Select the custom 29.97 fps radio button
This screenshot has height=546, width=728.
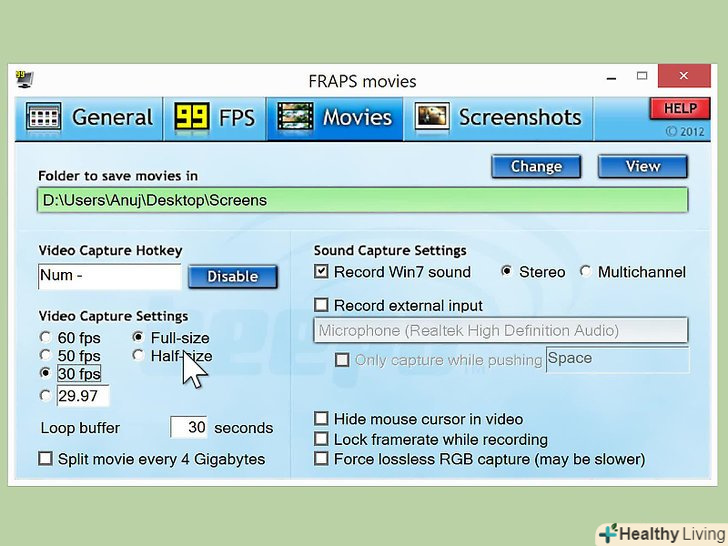[46, 396]
